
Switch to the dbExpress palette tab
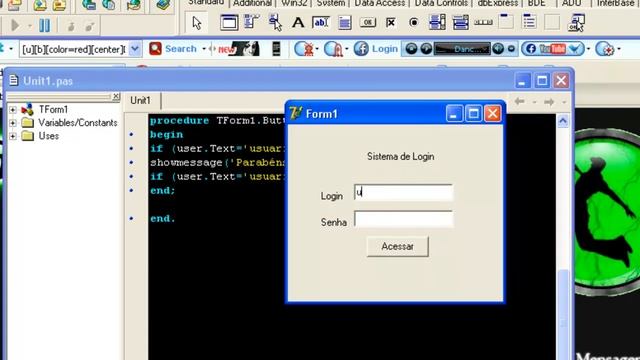498,3
